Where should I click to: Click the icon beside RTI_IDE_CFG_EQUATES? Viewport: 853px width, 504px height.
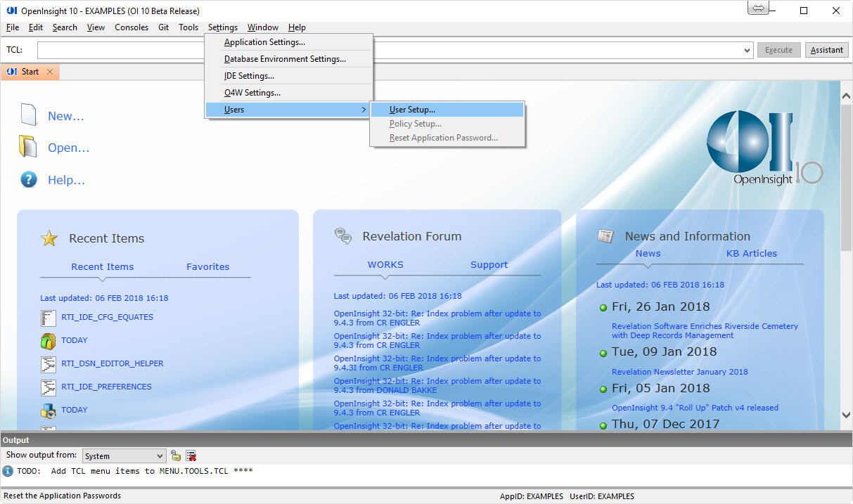pyautogui.click(x=48, y=318)
